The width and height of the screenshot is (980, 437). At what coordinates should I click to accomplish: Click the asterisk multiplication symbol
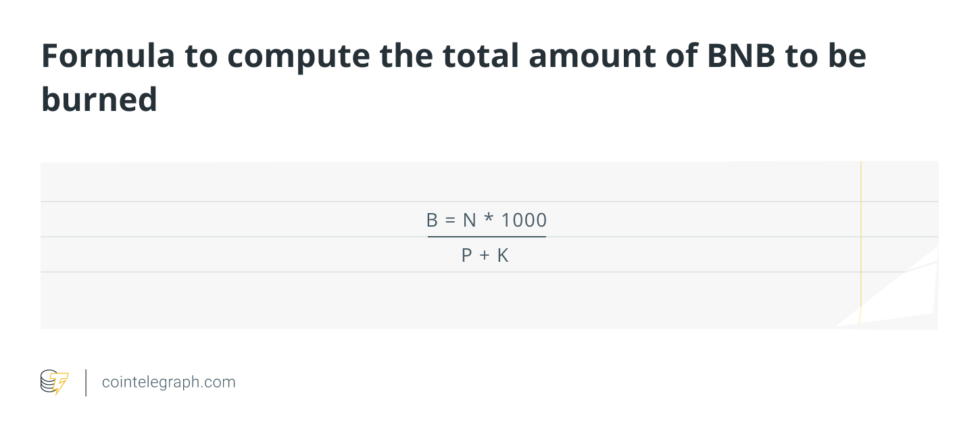pos(489,221)
